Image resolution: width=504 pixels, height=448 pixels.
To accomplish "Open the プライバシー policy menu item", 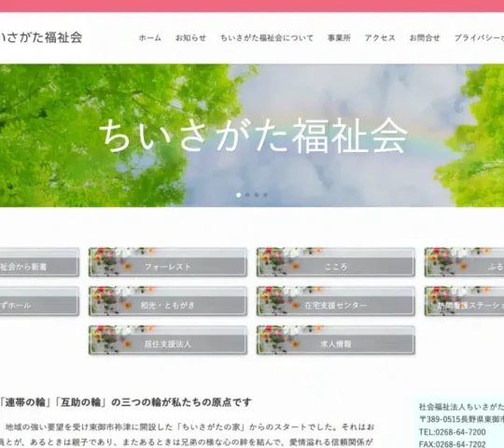I will click(x=479, y=38).
